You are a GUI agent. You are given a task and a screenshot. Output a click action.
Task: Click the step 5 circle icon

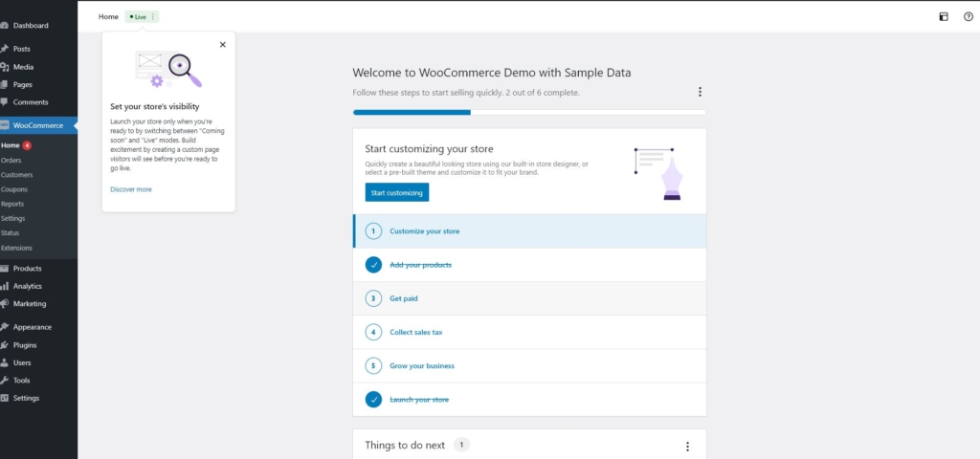[x=373, y=366]
